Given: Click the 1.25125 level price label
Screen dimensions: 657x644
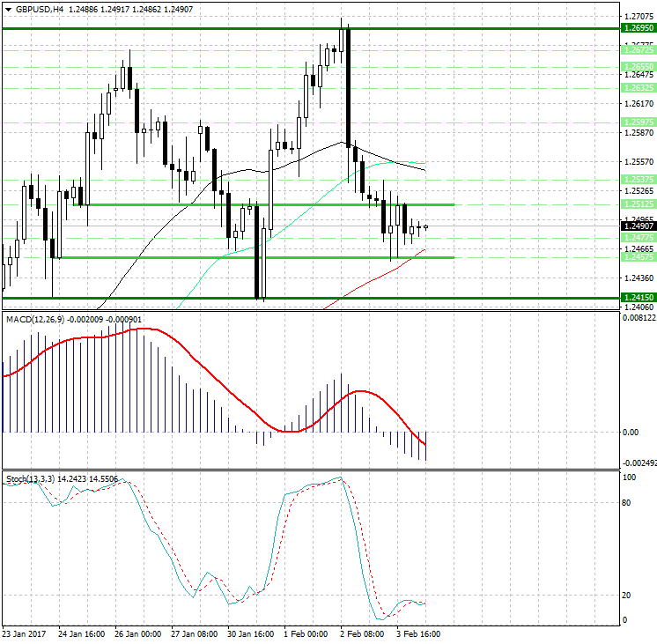Looking at the screenshot, I should (638, 204).
